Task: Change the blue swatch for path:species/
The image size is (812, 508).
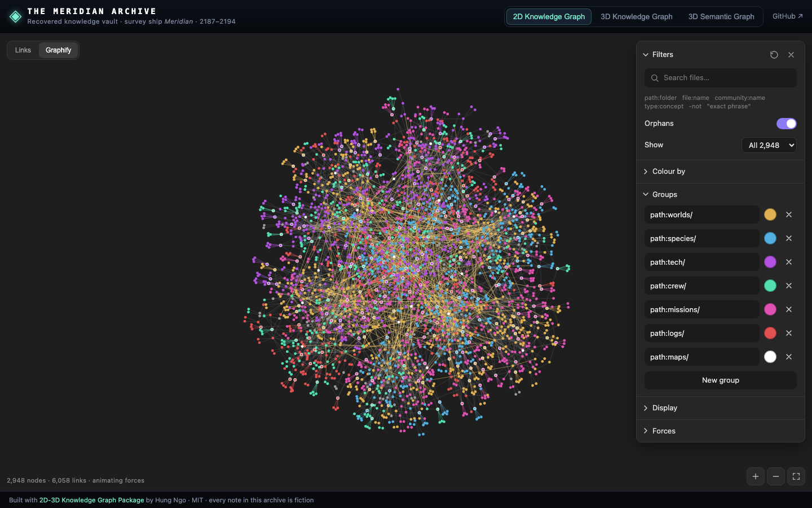Action: click(x=770, y=238)
